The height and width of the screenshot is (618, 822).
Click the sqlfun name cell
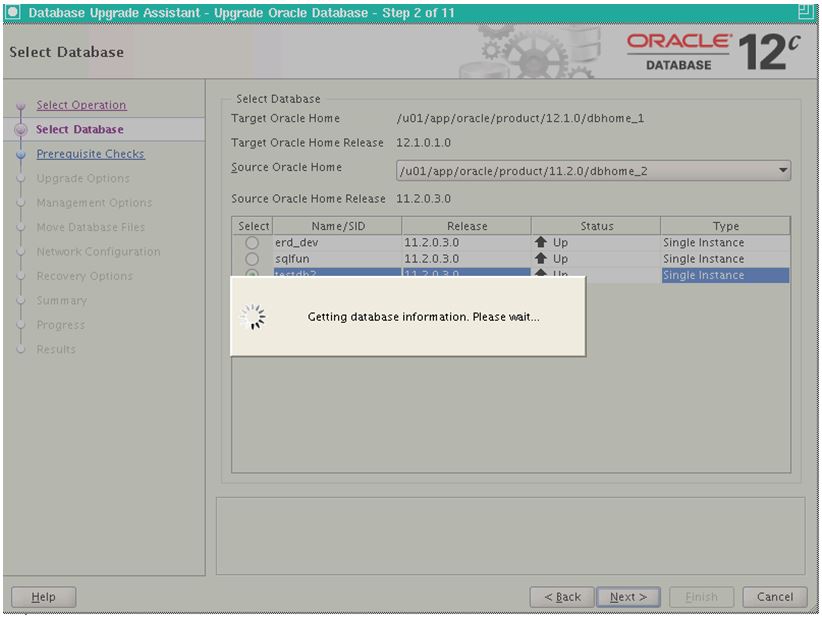[x=337, y=259]
